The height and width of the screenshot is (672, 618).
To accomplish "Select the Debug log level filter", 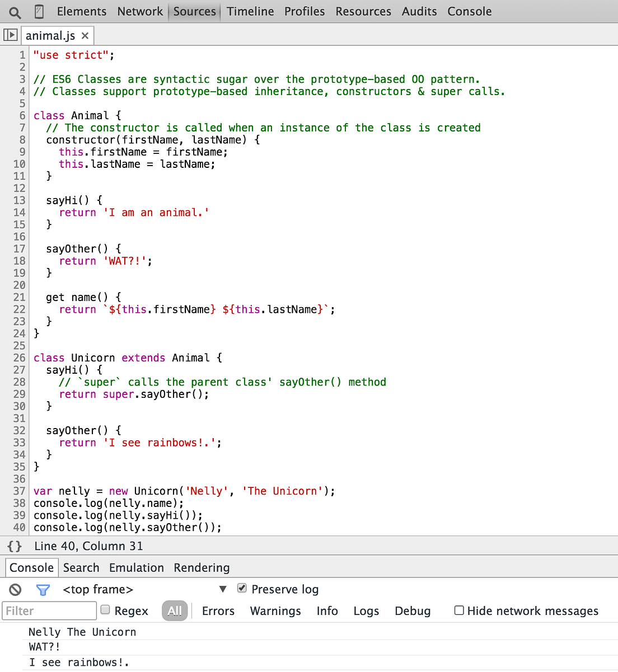I will click(x=413, y=610).
